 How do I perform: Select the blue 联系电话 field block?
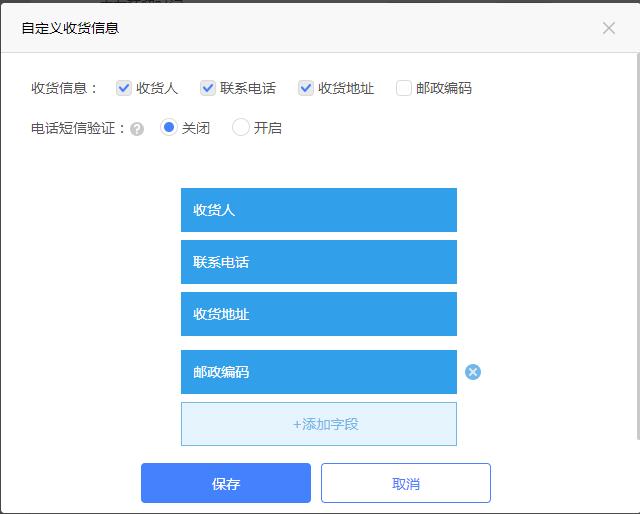pos(319,262)
